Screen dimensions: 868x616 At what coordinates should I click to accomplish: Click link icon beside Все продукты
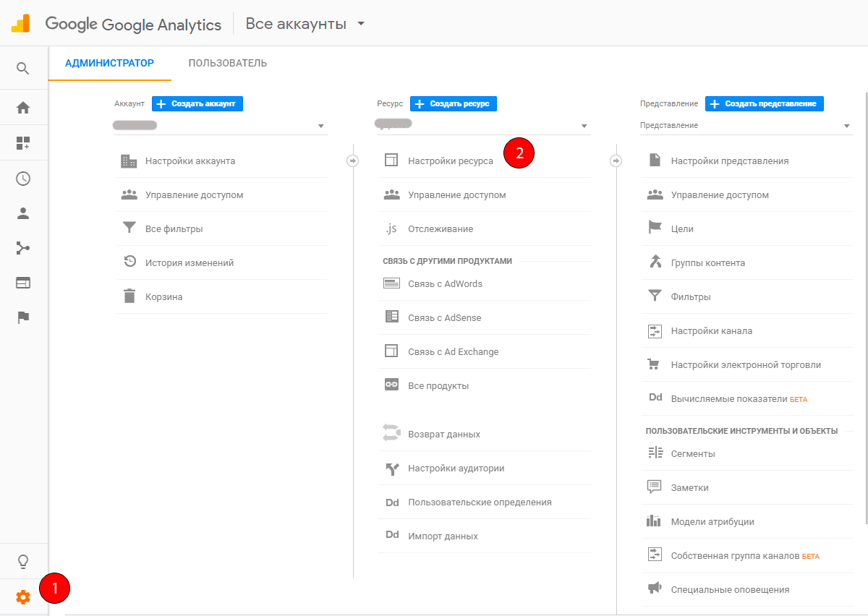pos(391,385)
